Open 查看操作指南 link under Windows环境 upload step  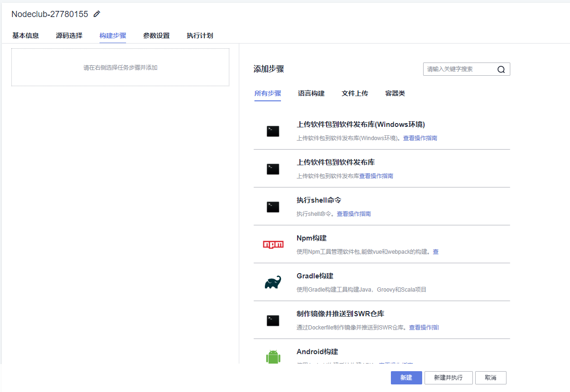point(420,138)
